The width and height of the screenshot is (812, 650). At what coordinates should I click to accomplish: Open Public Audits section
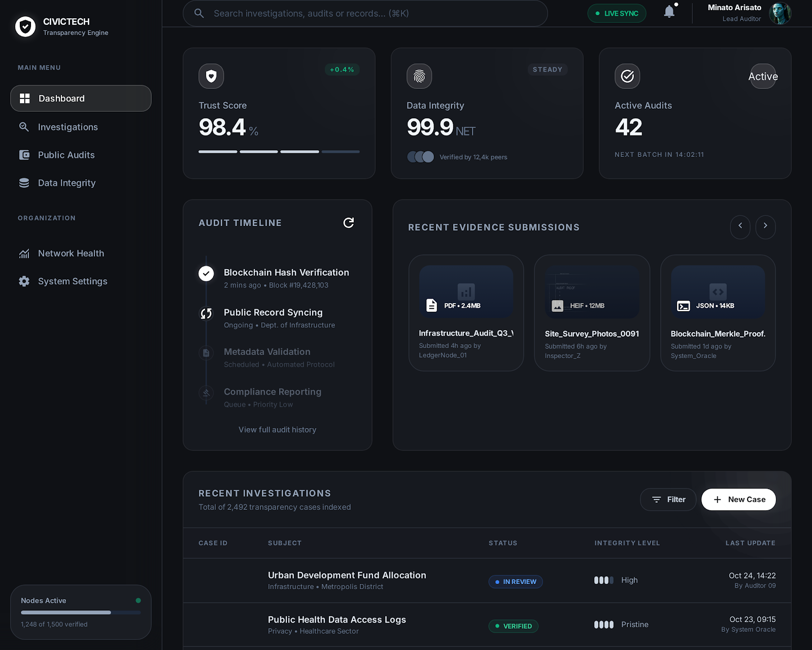pyautogui.click(x=81, y=155)
